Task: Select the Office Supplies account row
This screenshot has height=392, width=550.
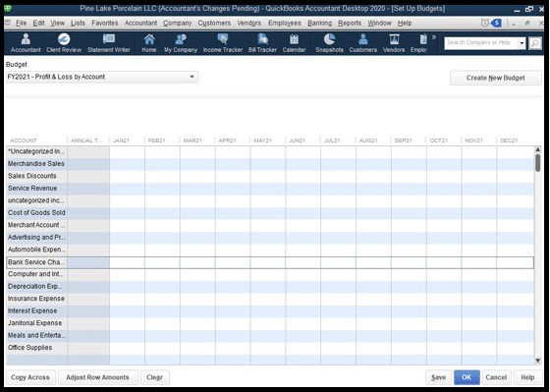Action: (270, 348)
